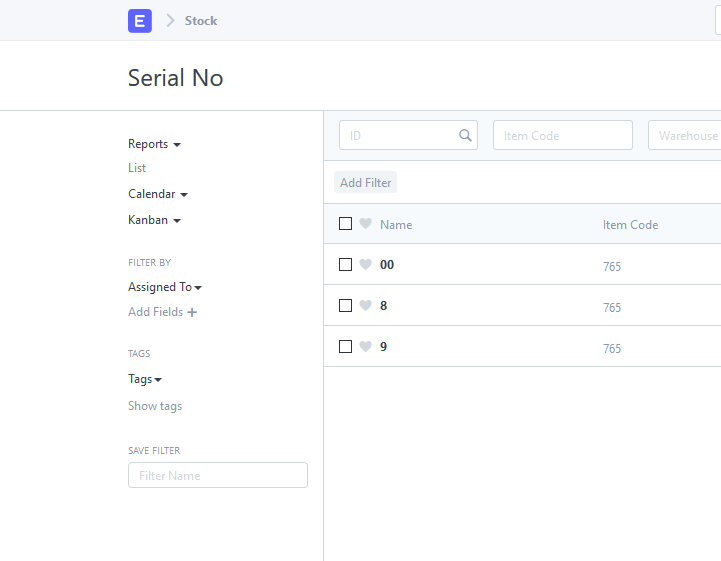
Task: Expand the Reports dropdown
Action: [x=154, y=144]
